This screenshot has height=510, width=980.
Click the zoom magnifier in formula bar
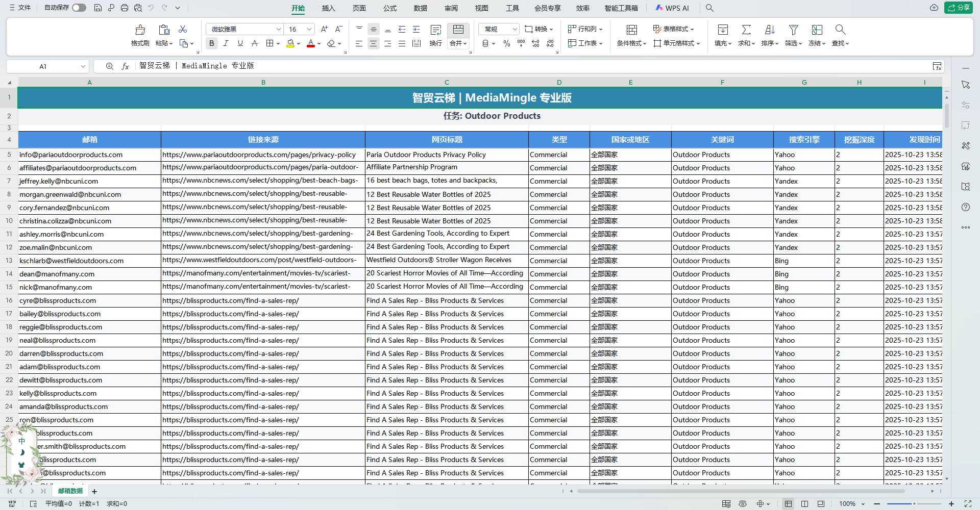(x=109, y=66)
